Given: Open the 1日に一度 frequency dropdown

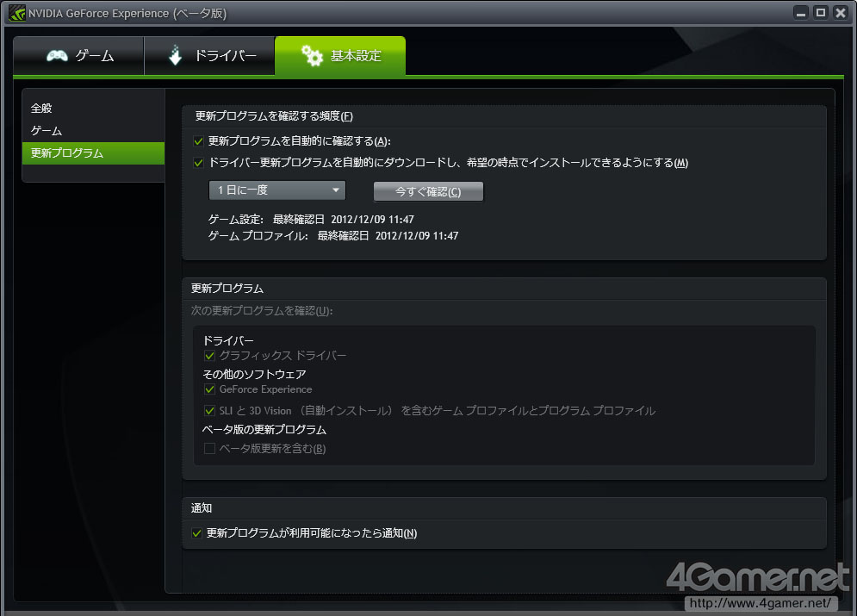Looking at the screenshot, I should 276,190.
